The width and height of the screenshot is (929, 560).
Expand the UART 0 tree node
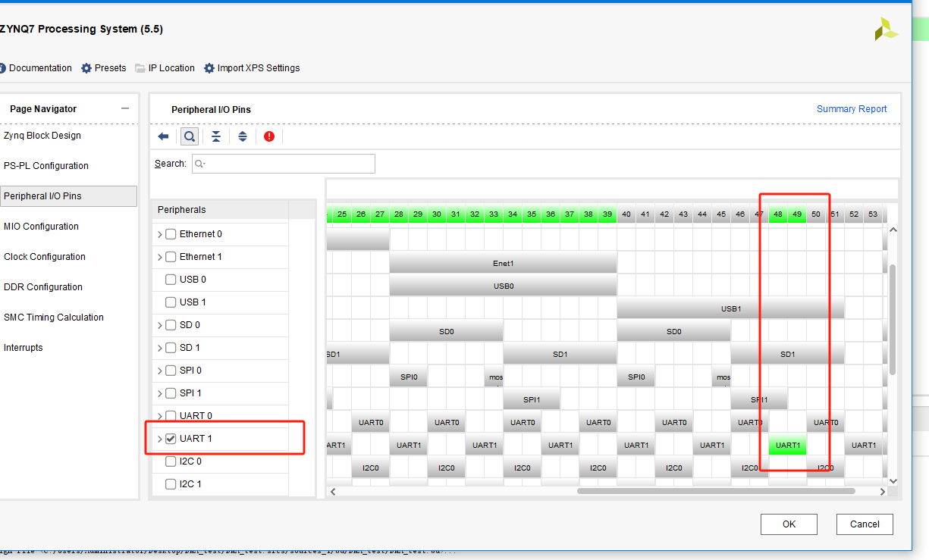[x=159, y=416]
